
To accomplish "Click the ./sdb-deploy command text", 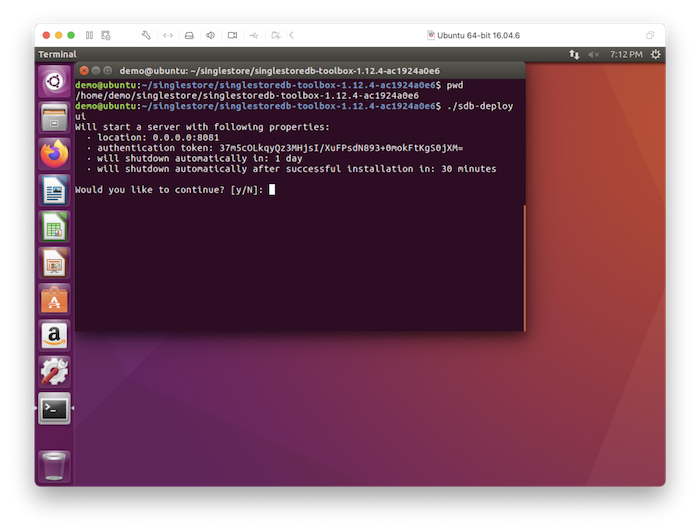I will (x=480, y=106).
